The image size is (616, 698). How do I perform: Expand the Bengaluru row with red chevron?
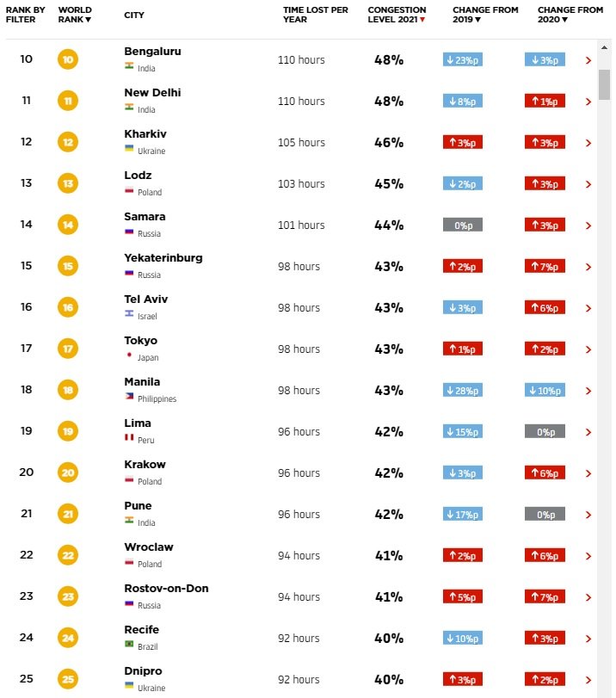(588, 60)
